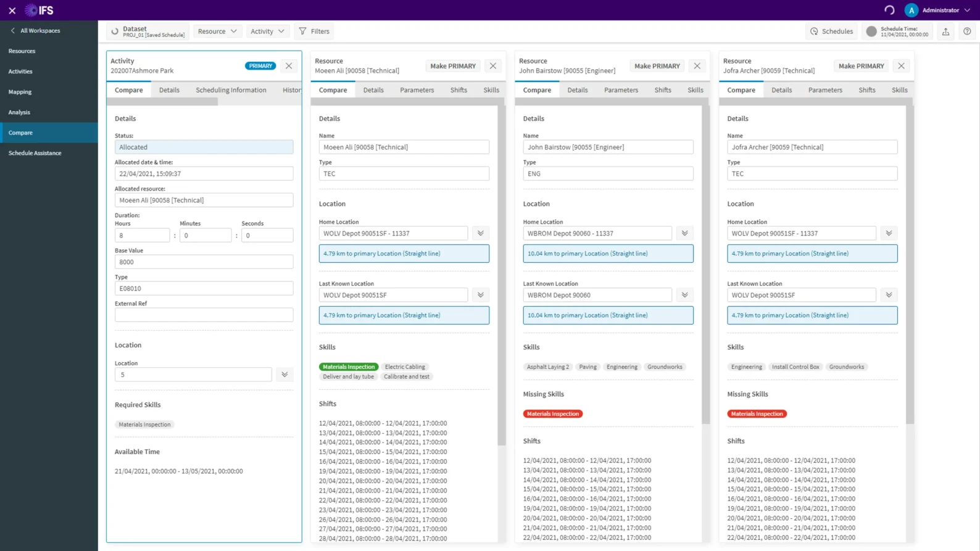Screen dimensions: 980x551
Task: Open the Activity dropdown in the toolbar
Action: pyautogui.click(x=267, y=31)
